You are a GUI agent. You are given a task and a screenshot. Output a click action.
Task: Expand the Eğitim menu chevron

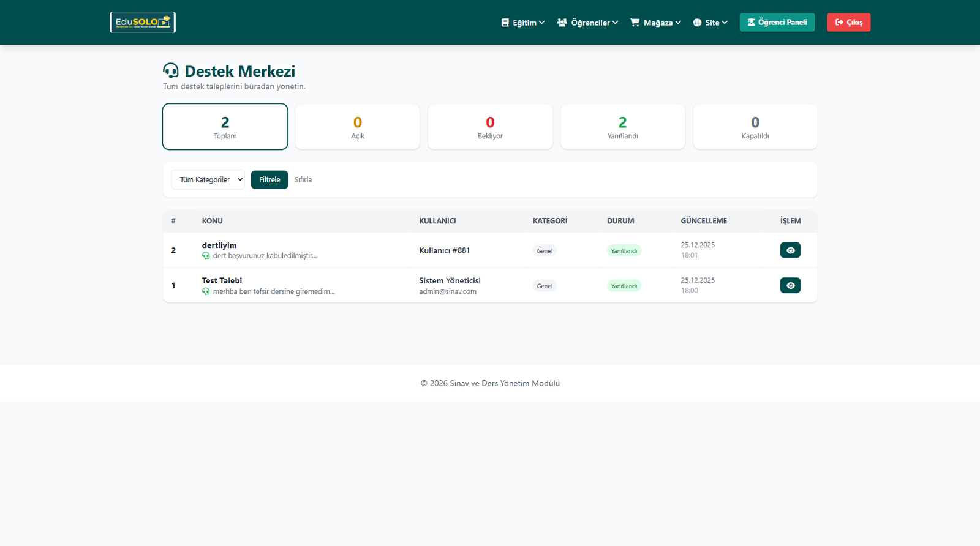point(542,23)
